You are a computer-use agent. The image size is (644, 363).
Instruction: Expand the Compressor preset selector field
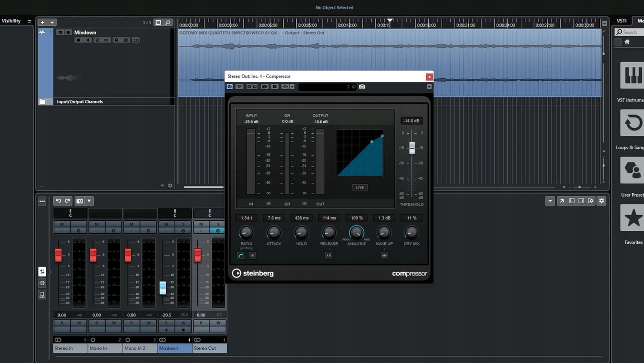324,87
